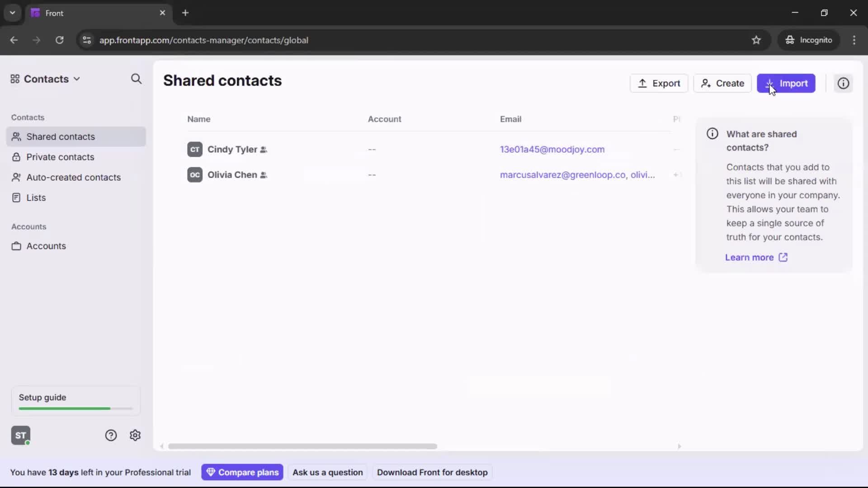Open Chrome's three-dot menu

[855, 40]
